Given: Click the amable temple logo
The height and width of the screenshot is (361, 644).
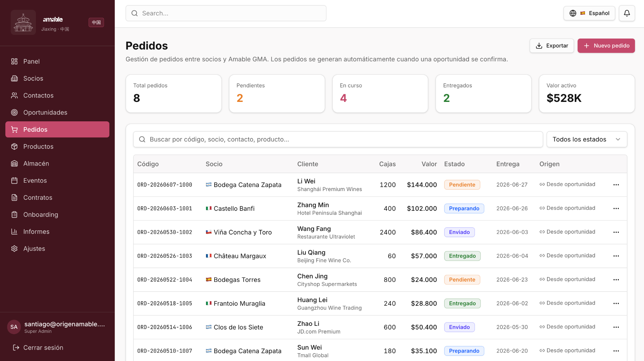Looking at the screenshot, I should [x=23, y=22].
